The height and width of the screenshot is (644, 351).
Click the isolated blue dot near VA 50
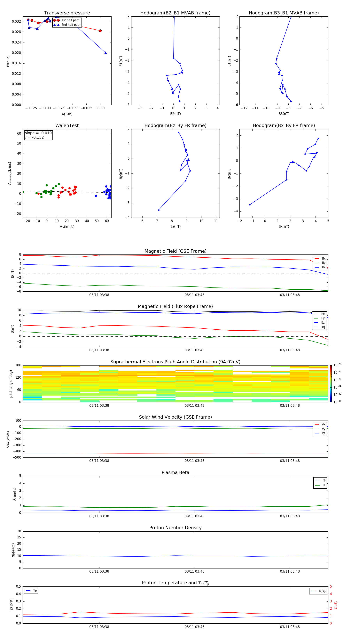(96, 196)
